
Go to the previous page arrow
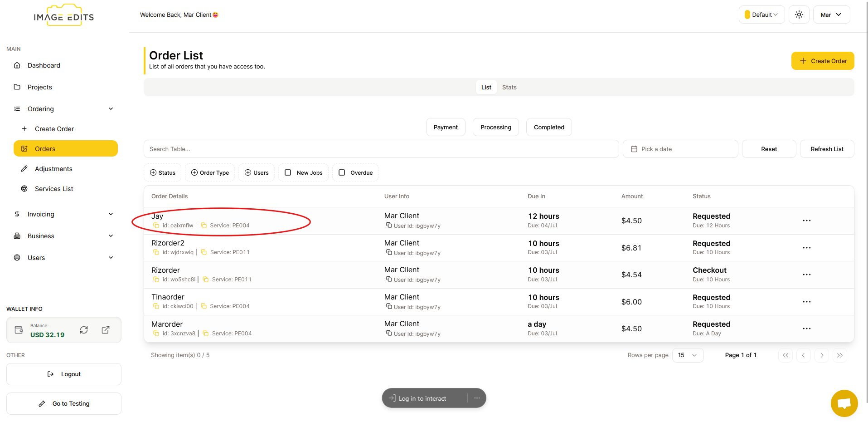[x=804, y=355]
